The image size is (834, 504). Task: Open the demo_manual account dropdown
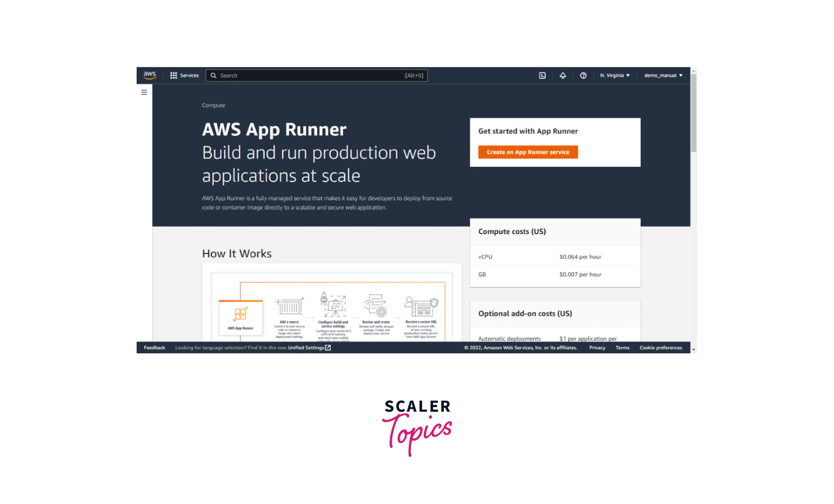pyautogui.click(x=663, y=76)
